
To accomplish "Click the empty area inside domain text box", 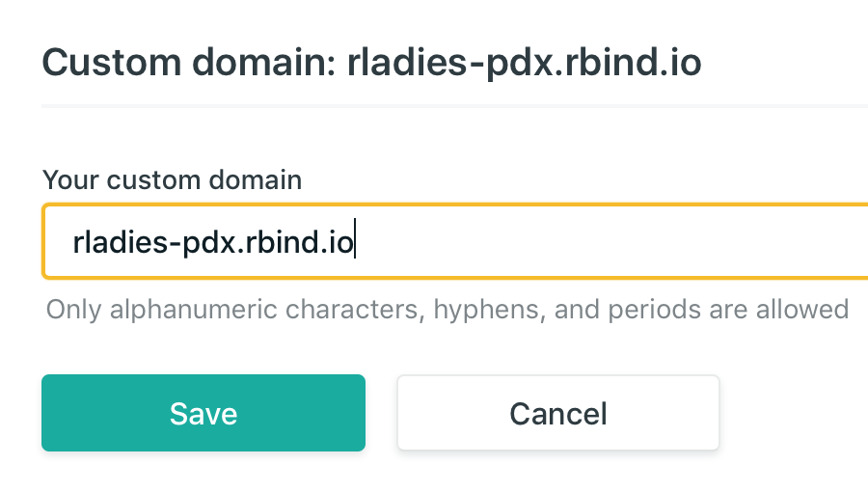I will tap(609, 241).
